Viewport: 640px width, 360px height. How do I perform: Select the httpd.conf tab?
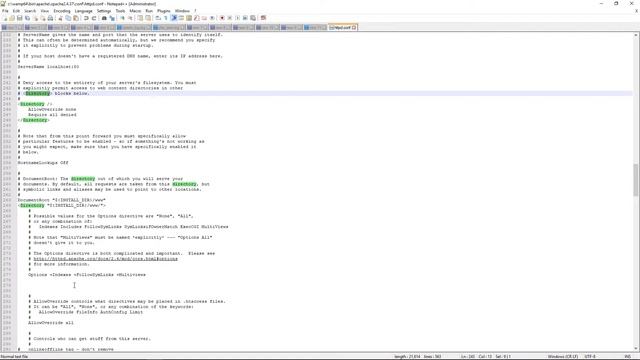click(x=342, y=27)
